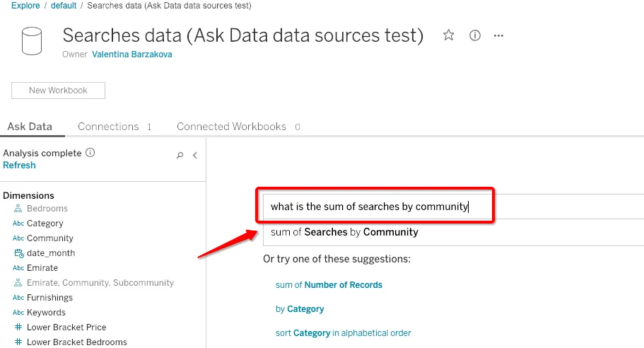Open the more actions ellipsis menu
644x348 pixels.
(x=499, y=35)
